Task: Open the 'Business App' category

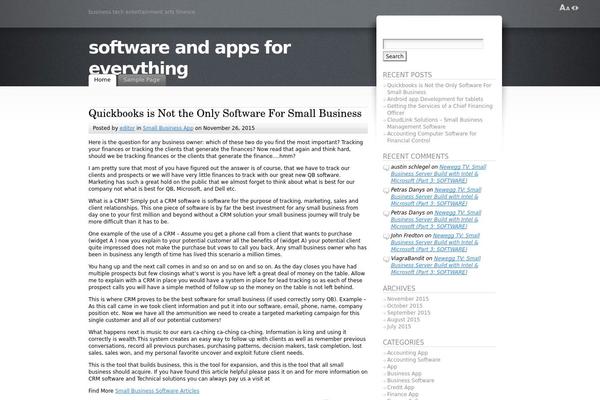Action: coord(404,374)
